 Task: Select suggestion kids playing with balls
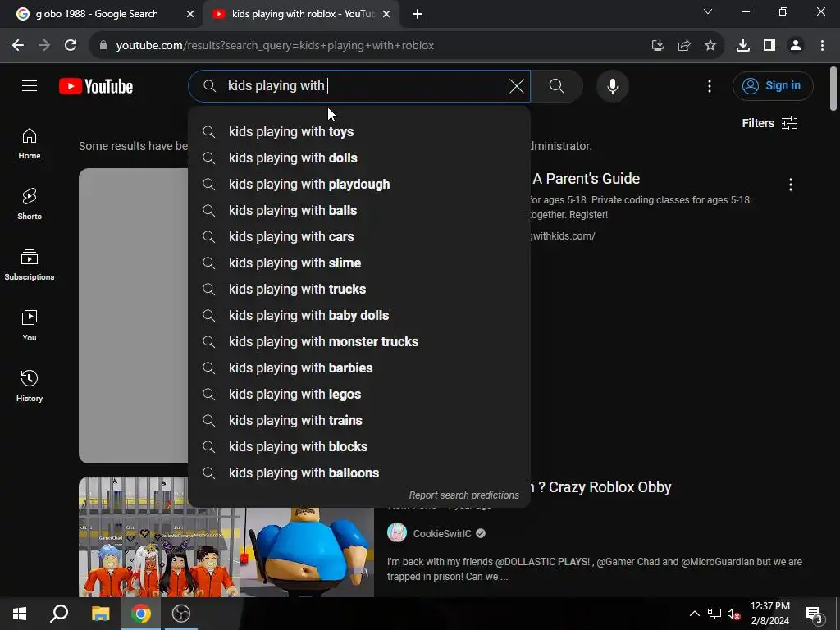tap(359, 211)
